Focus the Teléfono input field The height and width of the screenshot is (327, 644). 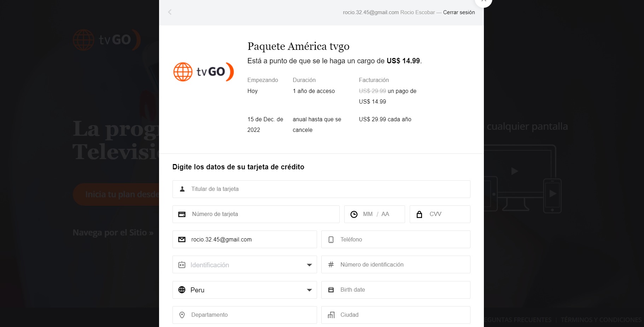click(396, 239)
